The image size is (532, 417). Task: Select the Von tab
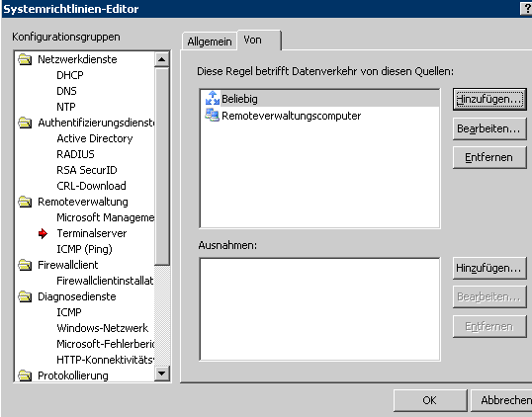pyautogui.click(x=259, y=40)
